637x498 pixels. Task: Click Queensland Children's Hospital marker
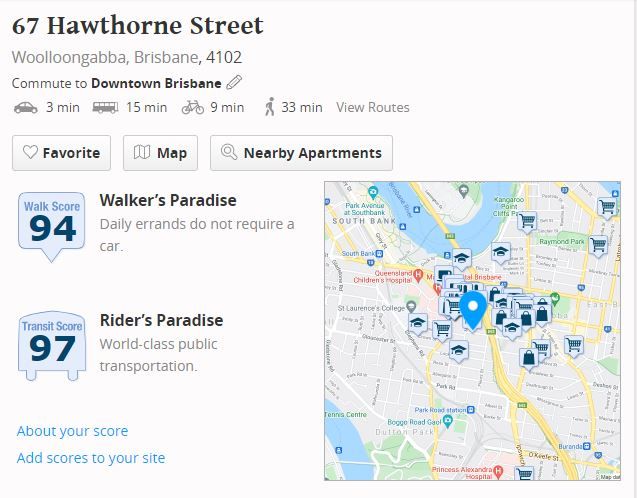tap(418, 276)
